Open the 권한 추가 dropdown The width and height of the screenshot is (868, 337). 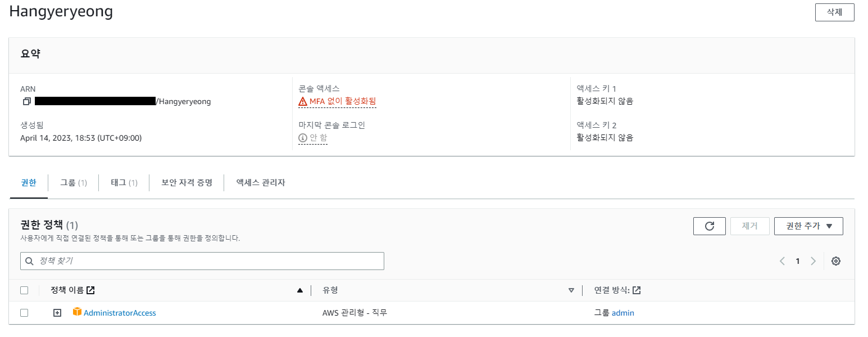[808, 226]
